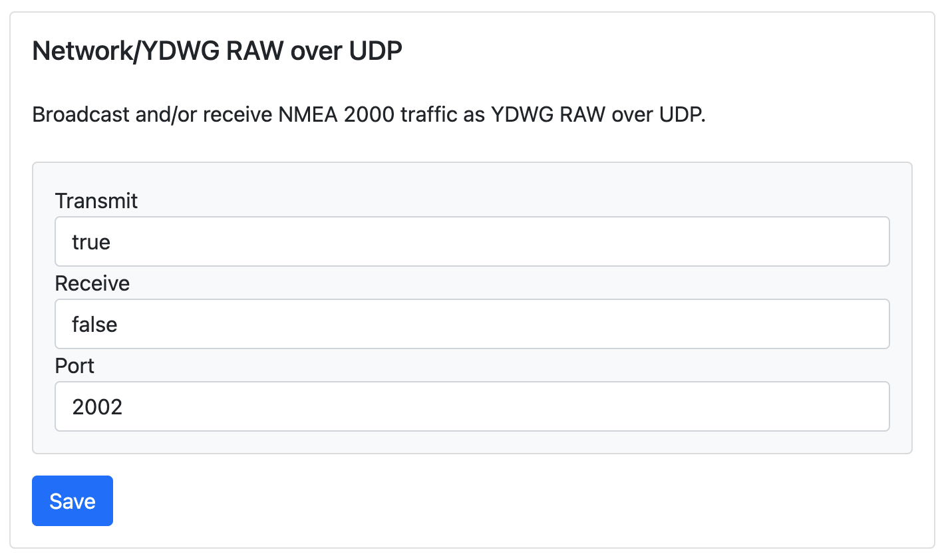Viewport: 946px width, 560px height.
Task: Click the Port field label
Action: (75, 366)
